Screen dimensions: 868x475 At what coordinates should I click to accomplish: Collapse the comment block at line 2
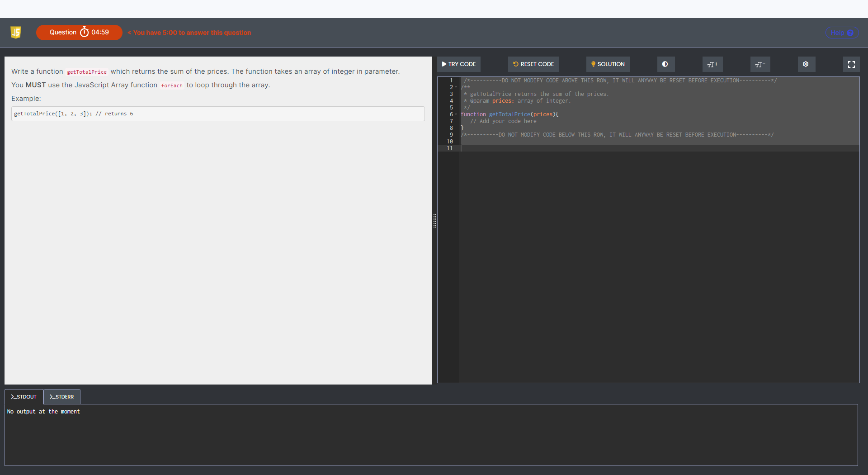456,87
